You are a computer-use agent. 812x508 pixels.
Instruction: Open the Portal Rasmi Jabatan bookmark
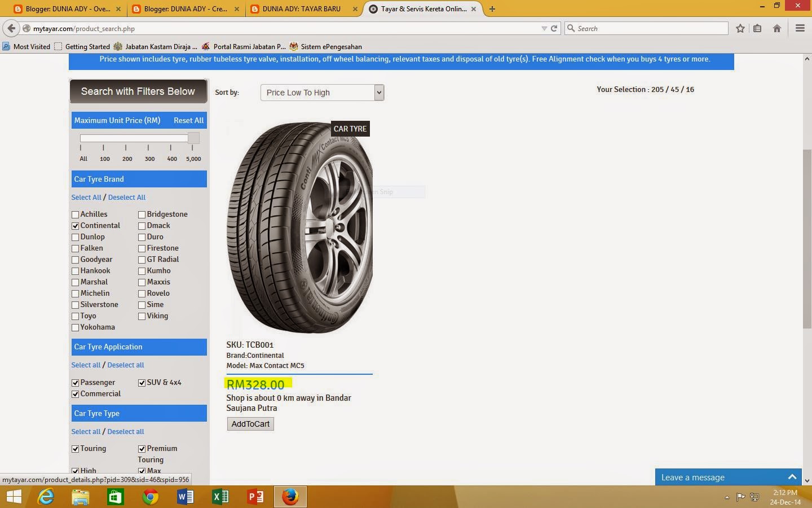click(244, 46)
